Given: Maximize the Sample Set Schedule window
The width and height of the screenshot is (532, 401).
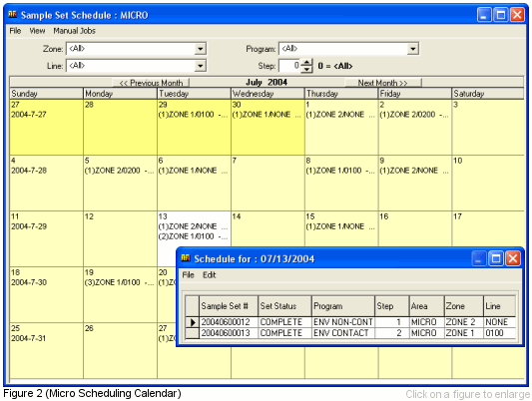Looking at the screenshot, I should pos(501,15).
